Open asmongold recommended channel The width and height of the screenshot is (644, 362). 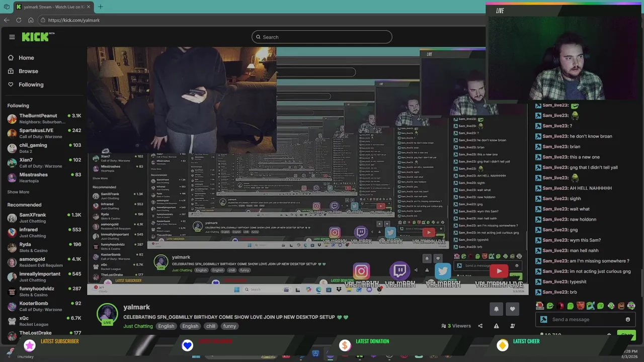coord(44,262)
